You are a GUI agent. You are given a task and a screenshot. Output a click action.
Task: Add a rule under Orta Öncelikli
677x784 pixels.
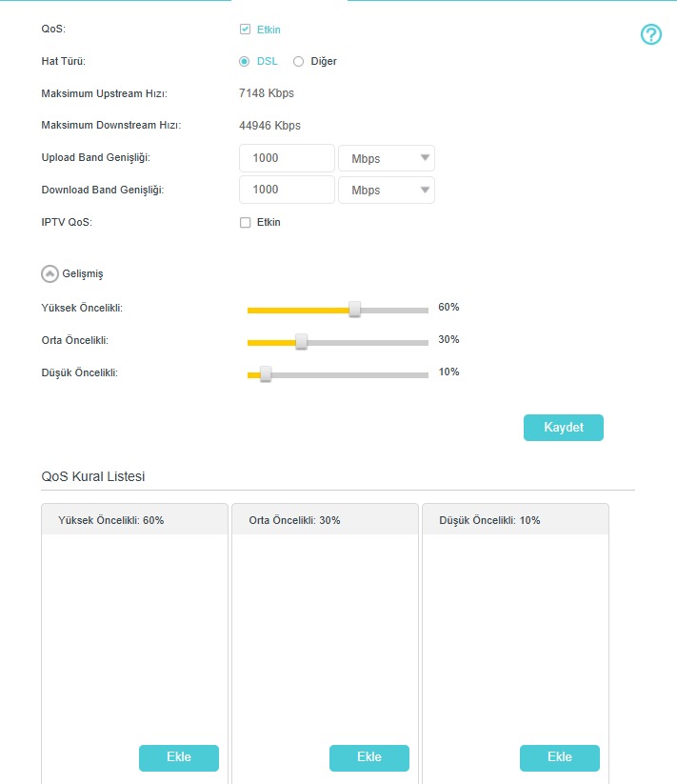[x=369, y=757]
